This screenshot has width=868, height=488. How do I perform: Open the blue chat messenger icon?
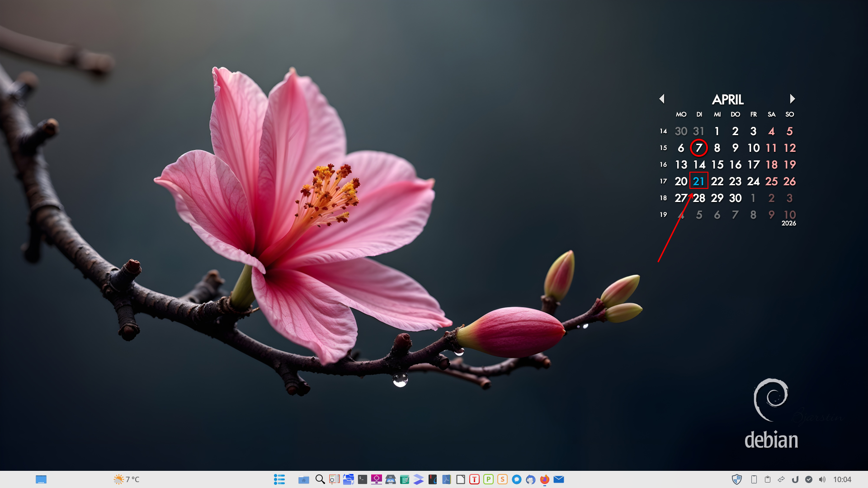pyautogui.click(x=517, y=479)
